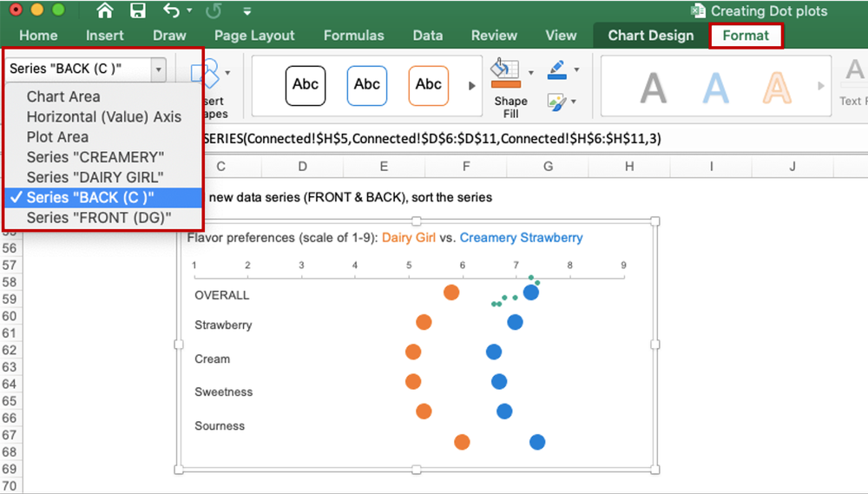Click the Shape Fill paint bucket

[x=505, y=73]
